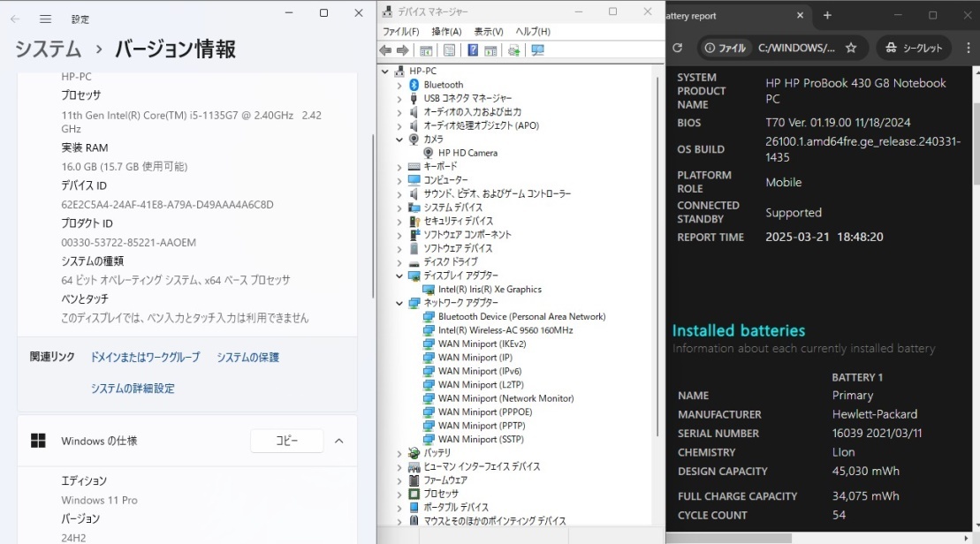Open 表示(V) menu in Device Manager
The height and width of the screenshot is (544, 980).
(488, 31)
